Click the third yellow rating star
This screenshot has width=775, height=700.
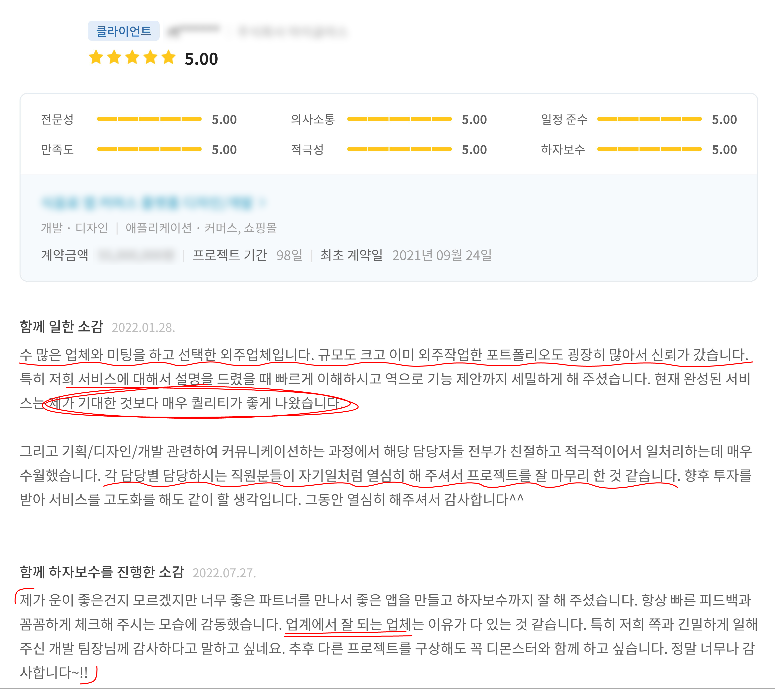[132, 58]
